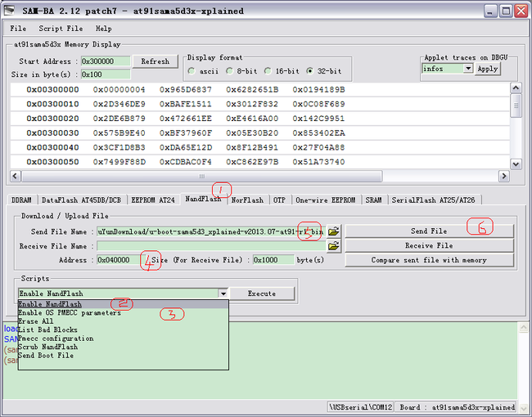Open the Help menu

coord(103,29)
